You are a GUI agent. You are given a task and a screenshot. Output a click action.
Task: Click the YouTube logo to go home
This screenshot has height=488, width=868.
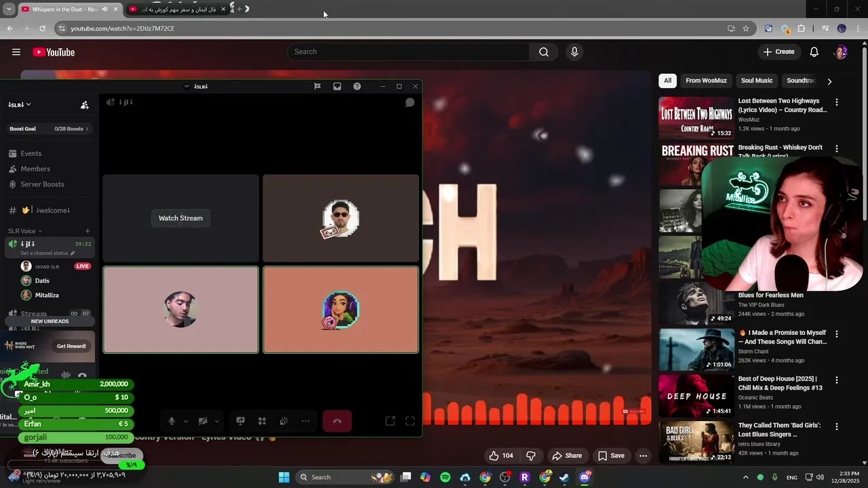54,52
